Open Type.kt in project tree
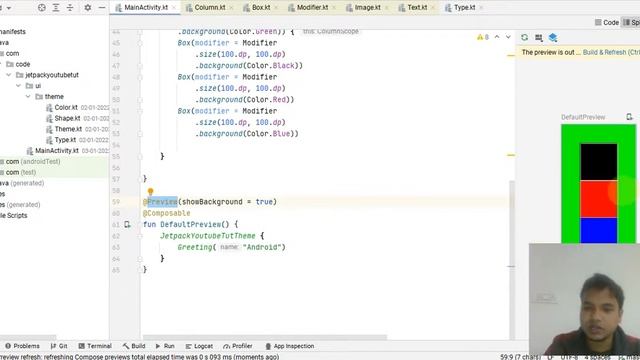 [65, 140]
